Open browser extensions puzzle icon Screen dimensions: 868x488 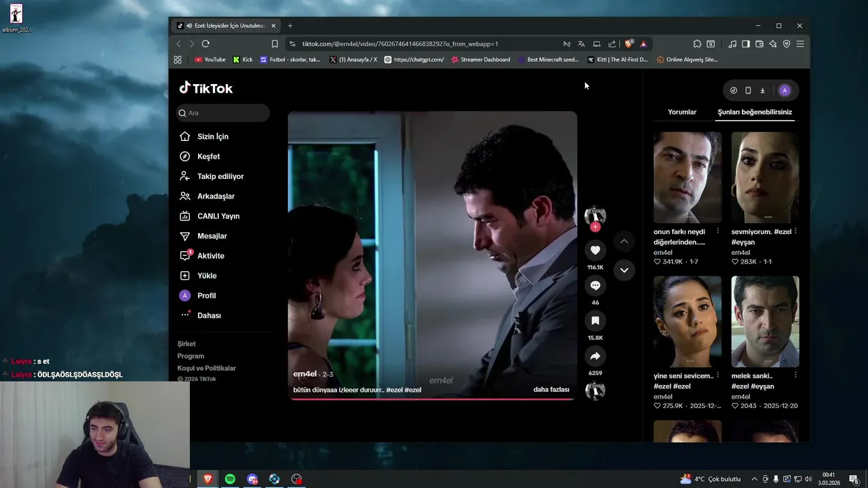tap(697, 44)
